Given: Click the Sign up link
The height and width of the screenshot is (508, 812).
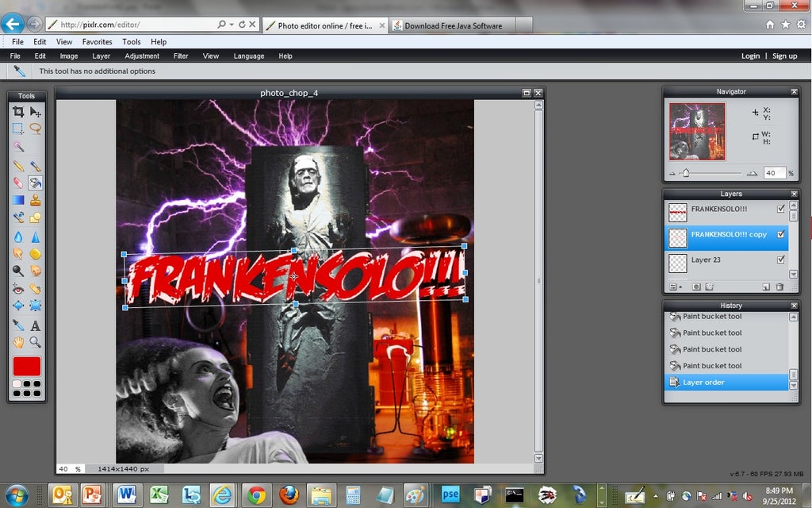Looking at the screenshot, I should 784,56.
